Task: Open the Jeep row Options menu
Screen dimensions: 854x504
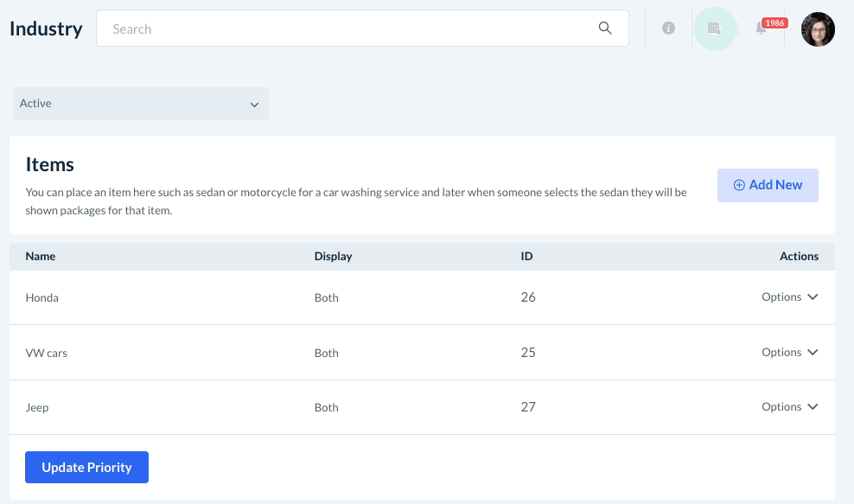Action: pyautogui.click(x=789, y=407)
